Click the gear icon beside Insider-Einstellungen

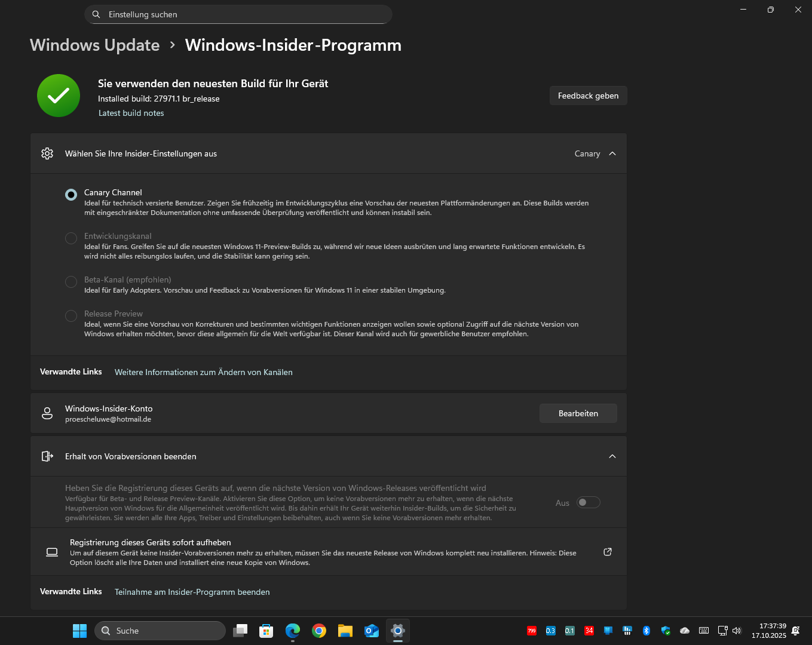[x=47, y=153]
